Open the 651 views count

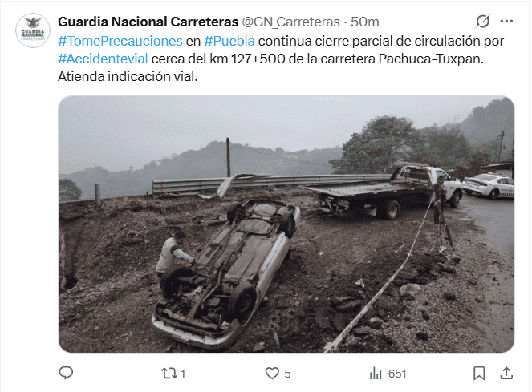(x=397, y=374)
